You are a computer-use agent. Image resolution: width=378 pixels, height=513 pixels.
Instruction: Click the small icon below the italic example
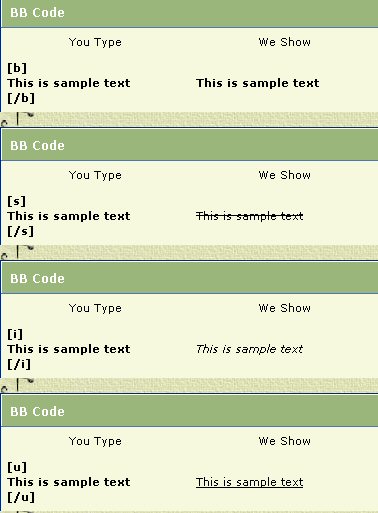pos(17,385)
